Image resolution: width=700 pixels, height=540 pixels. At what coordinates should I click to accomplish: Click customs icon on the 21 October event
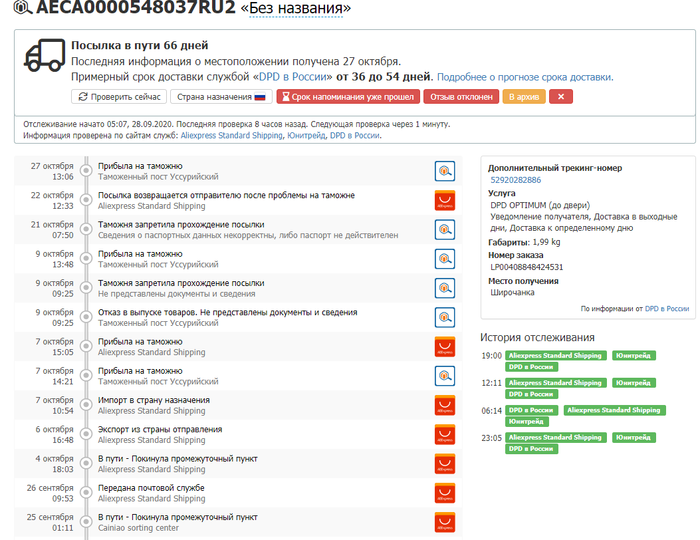[x=445, y=229]
